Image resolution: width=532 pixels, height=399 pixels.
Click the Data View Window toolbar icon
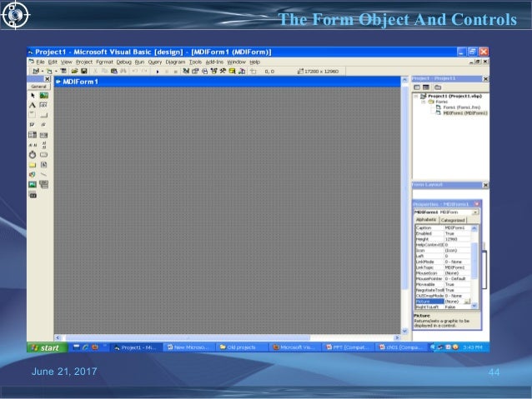[x=233, y=71]
